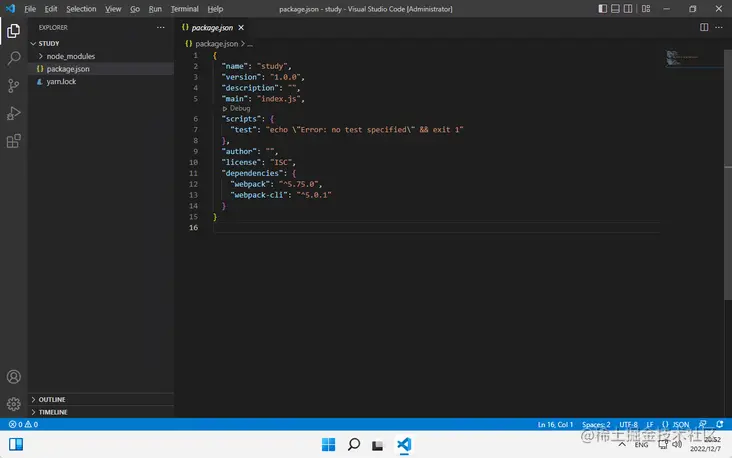The image size is (732, 458).
Task: Open the Explorer view in activity bar
Action: [x=14, y=31]
